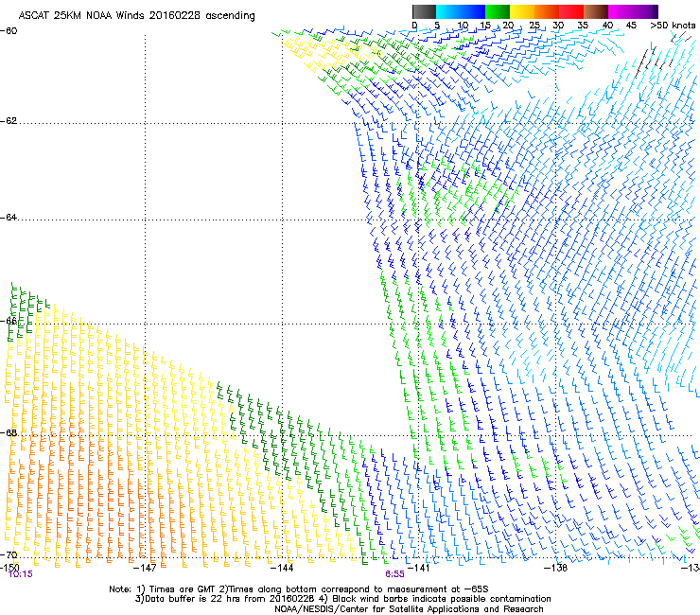Viewport: 700px width, 615px height.
Task: Click the cyan 5-10 knots legend swatch
Action: tap(447, 11)
